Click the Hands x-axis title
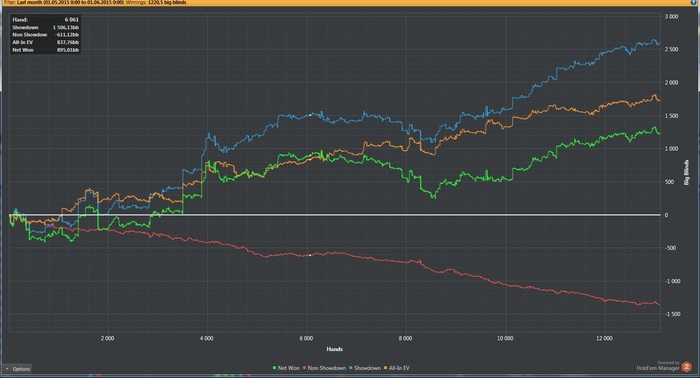 pos(334,349)
